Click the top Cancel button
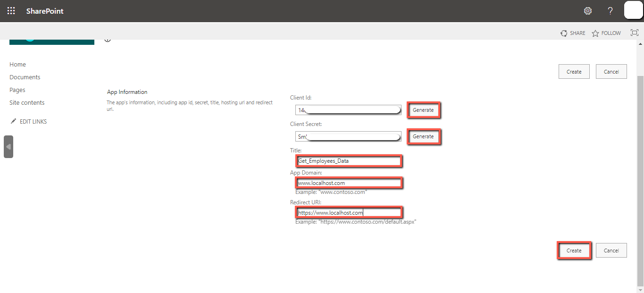 pyautogui.click(x=611, y=72)
